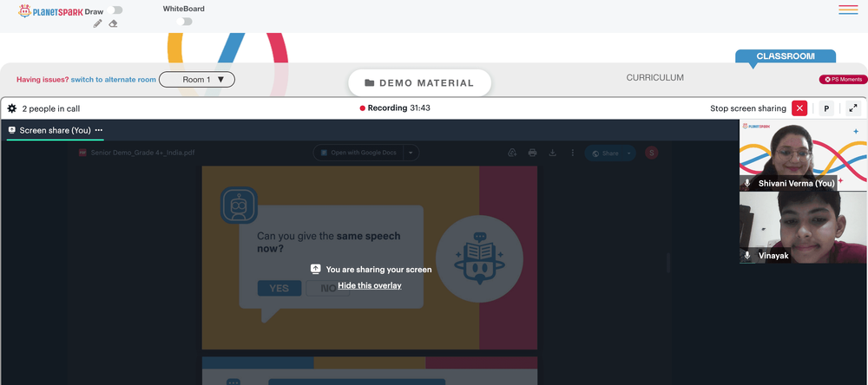Viewport: 868px width, 385px height.
Task: Expand the Share dropdown arrow
Action: (629, 153)
